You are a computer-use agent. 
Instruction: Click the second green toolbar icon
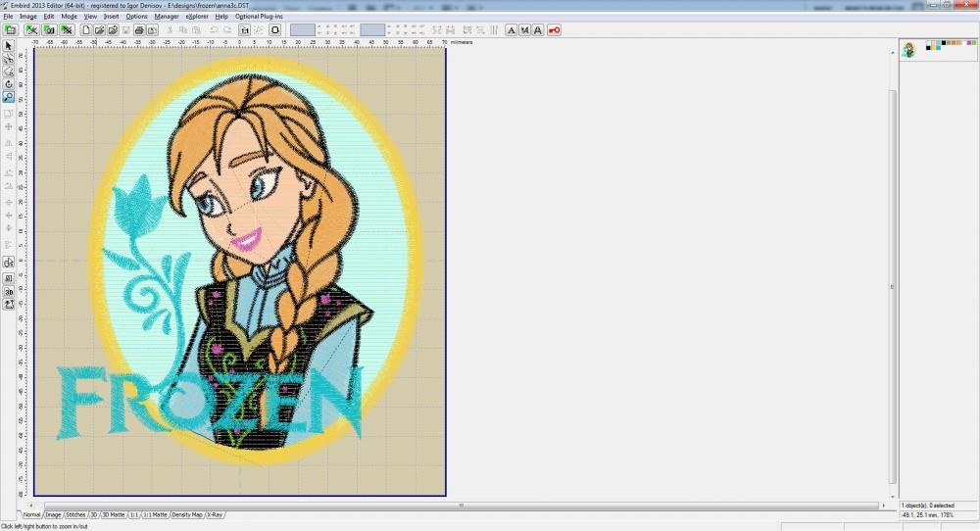[31, 30]
